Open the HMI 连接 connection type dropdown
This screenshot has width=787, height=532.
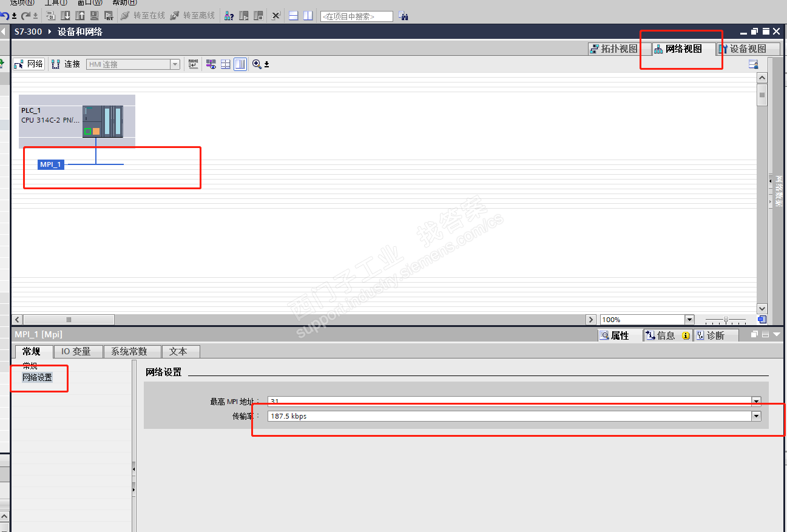tap(175, 64)
